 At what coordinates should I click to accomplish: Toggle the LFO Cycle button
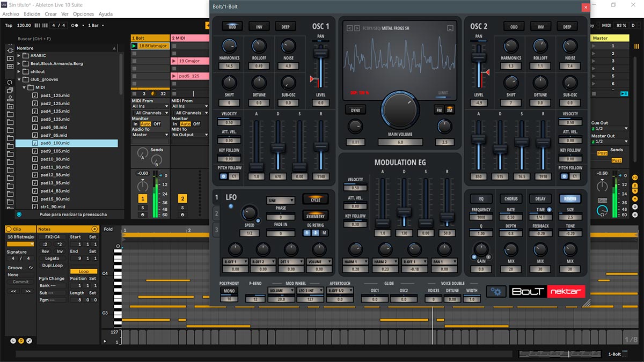click(315, 200)
